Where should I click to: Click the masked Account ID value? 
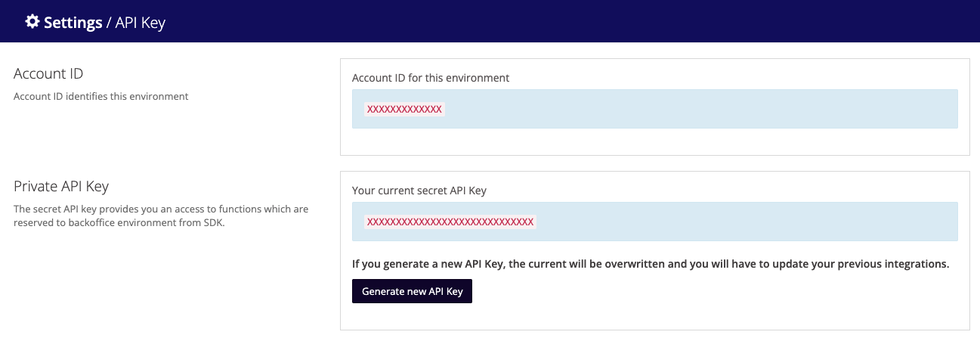point(404,110)
